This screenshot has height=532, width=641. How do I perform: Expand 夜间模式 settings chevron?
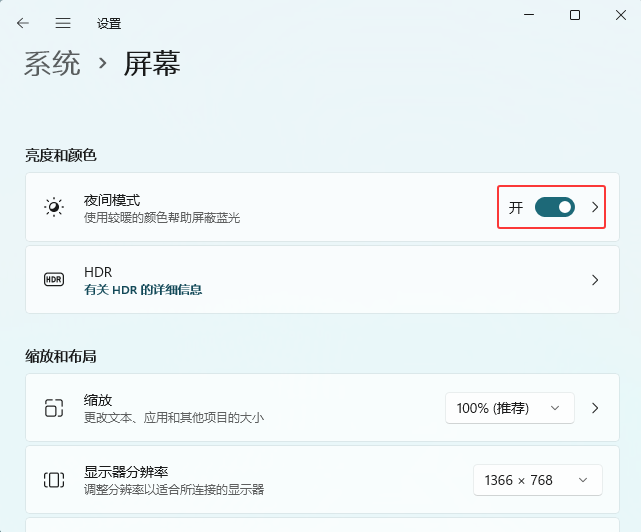coord(595,207)
